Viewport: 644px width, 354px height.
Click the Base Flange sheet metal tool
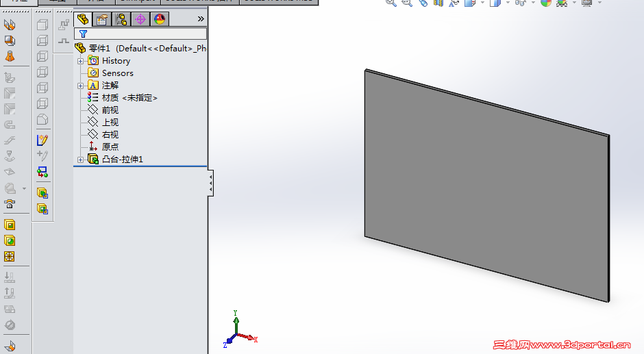pos(10,25)
